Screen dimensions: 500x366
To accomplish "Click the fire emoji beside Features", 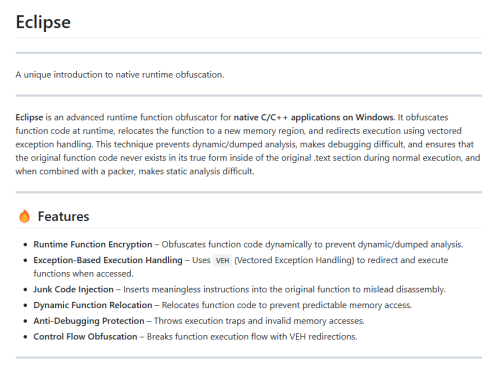I will [x=24, y=216].
